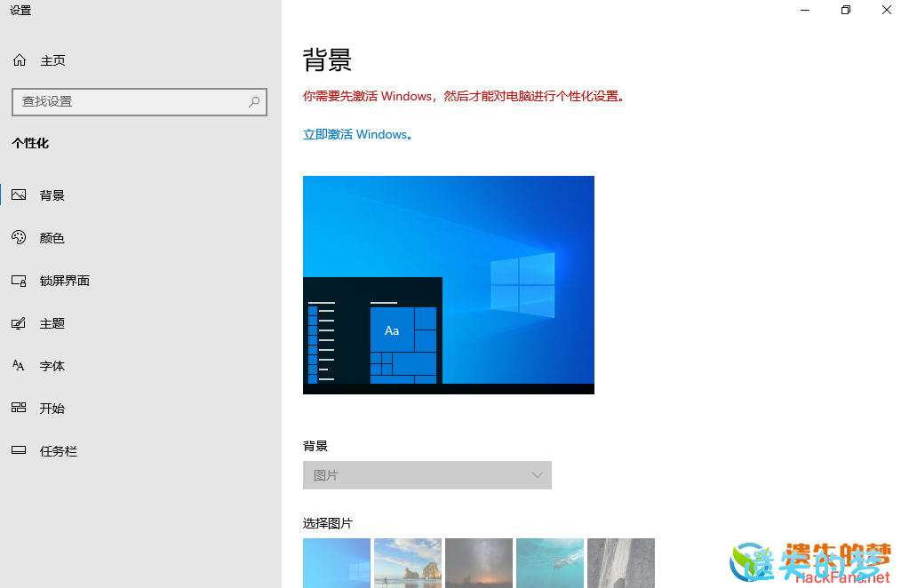Click the 开始 start tiles icon
Screen dimensions: 901x588
(19, 408)
